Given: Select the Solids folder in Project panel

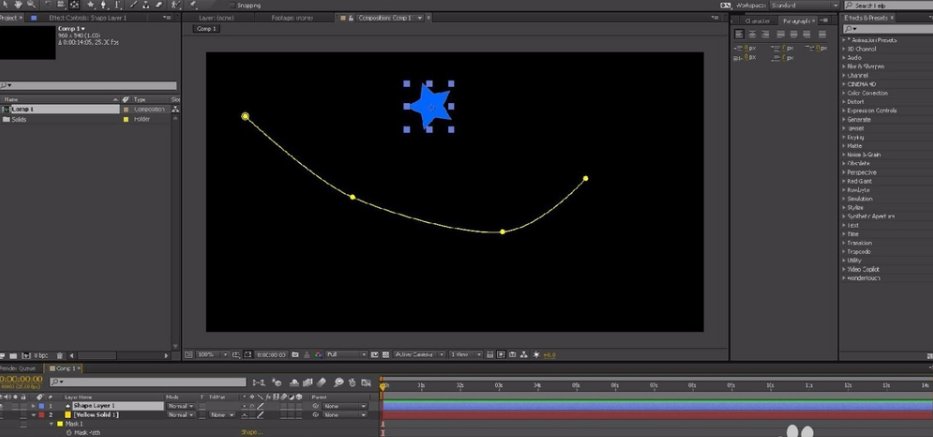Looking at the screenshot, I should 19,119.
